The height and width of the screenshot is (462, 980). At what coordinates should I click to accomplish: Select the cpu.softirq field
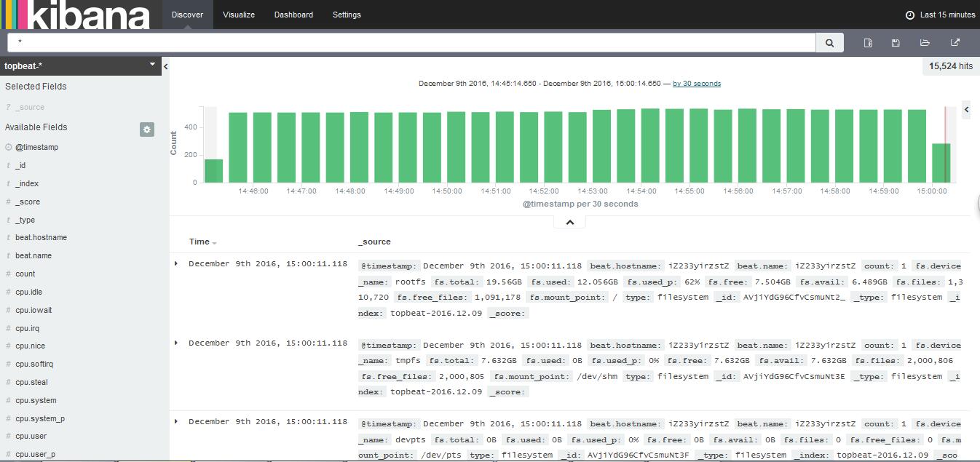point(34,364)
